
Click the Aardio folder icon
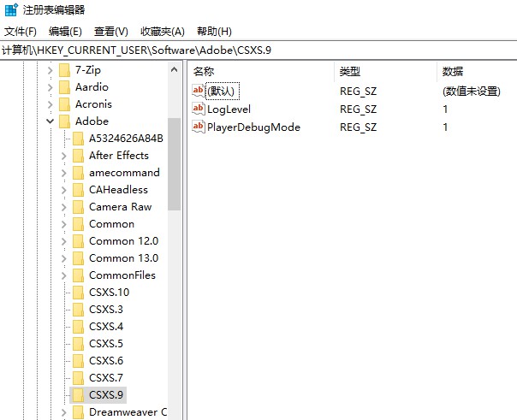point(64,87)
